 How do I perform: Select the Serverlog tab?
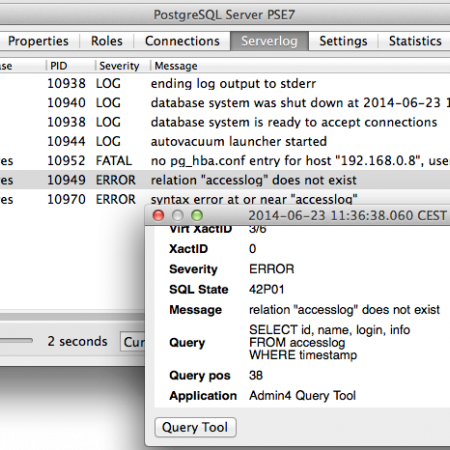tap(269, 41)
